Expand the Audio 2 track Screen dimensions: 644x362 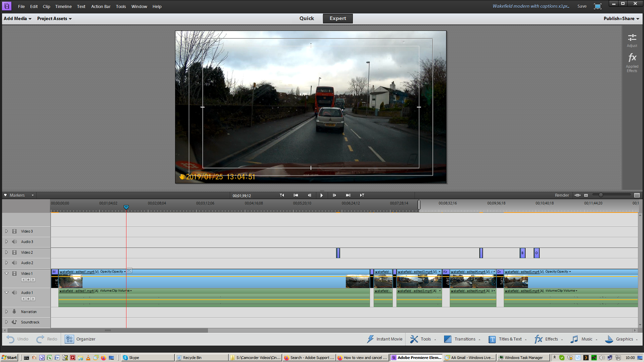(7, 263)
